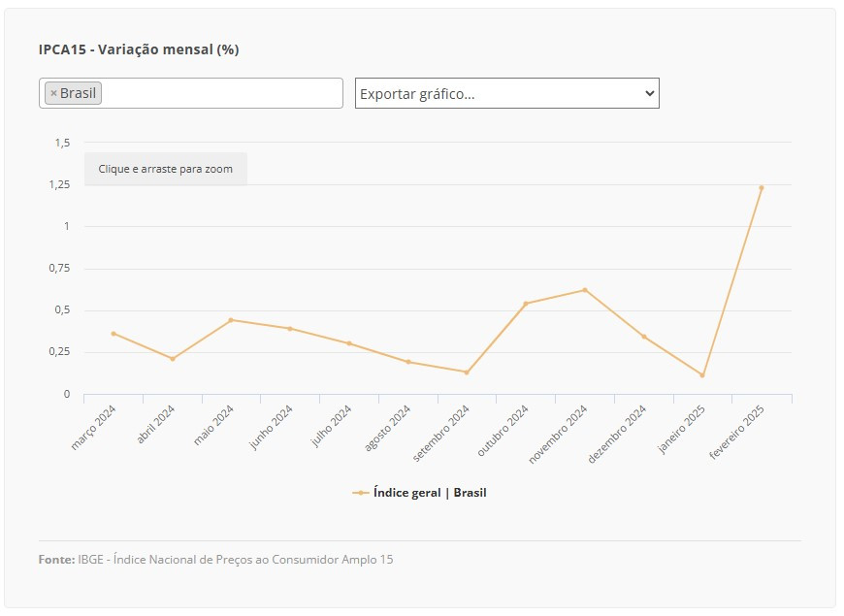Screen dimensions: 844x616
Task: Click the maio 2024 data point
Action: (x=231, y=320)
